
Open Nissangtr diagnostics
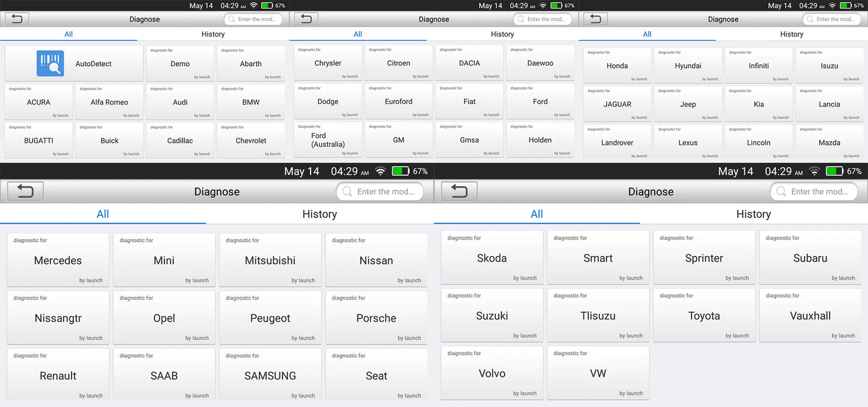pyautogui.click(x=58, y=318)
